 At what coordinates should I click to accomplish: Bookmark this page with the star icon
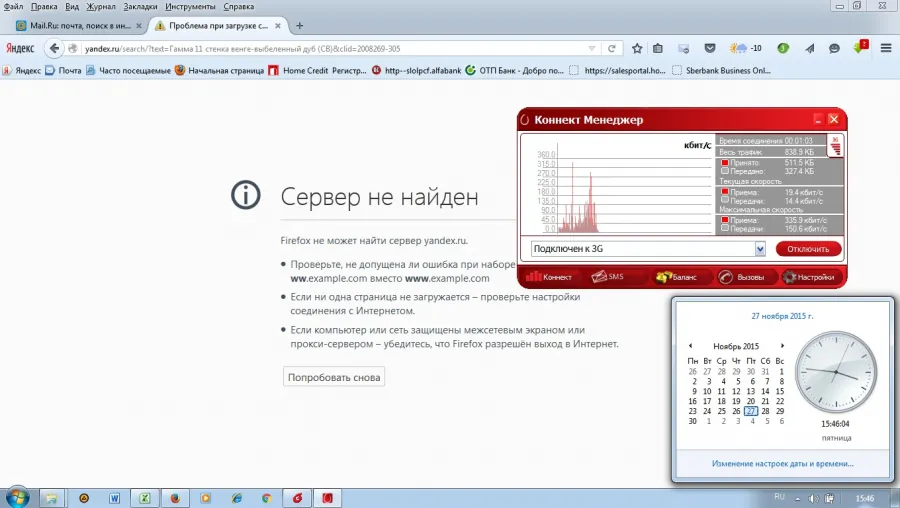pos(637,49)
